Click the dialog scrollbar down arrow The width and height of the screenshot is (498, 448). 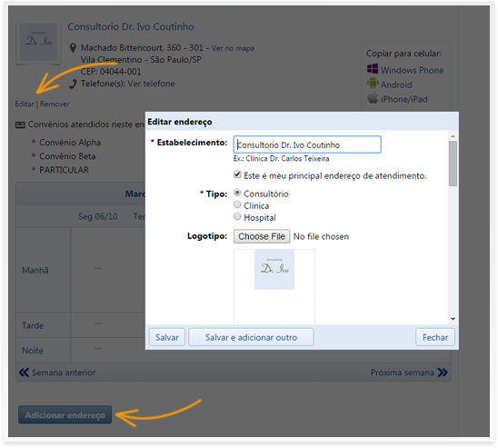[x=453, y=319]
